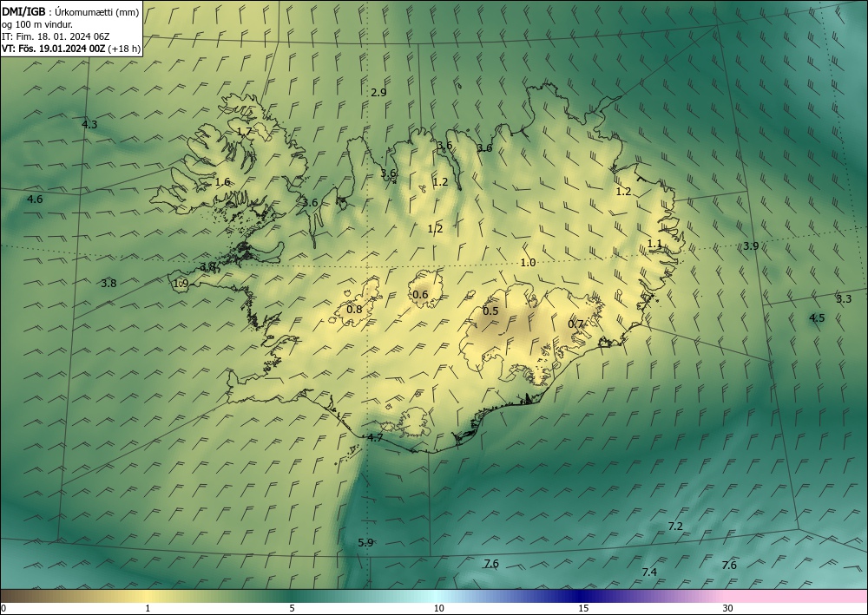Click the 0.6 value on Hofsjökull glacier

pos(421,294)
